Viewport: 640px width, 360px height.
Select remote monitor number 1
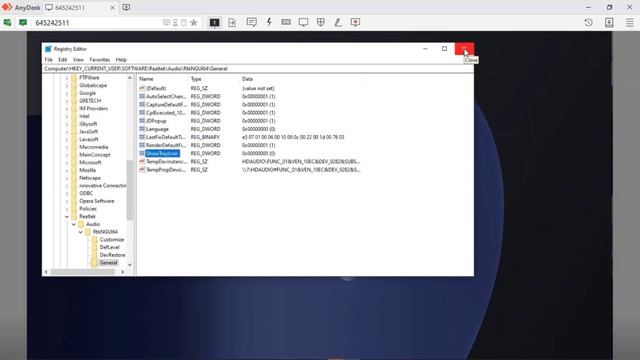[x=214, y=23]
